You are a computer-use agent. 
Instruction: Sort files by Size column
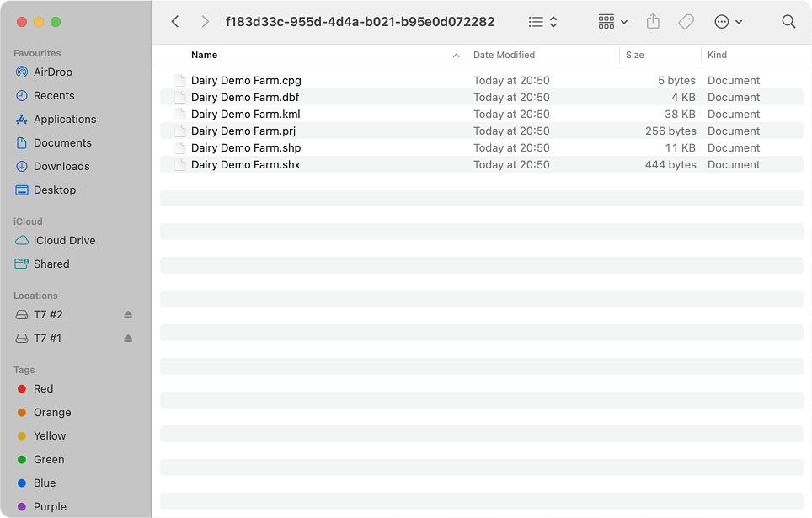click(x=634, y=55)
